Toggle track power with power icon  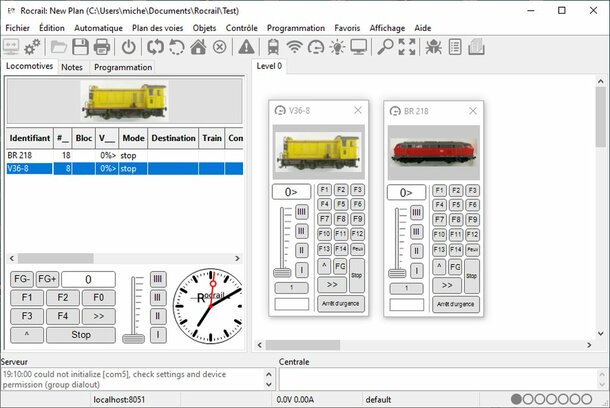tap(128, 47)
